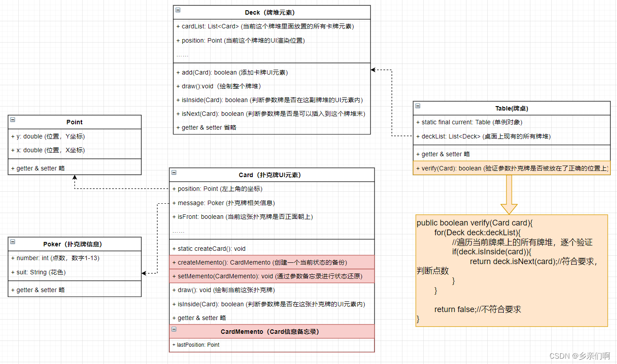The image size is (617, 364).
Task: Select the deckList: List<Deck> attribute row
Action: coord(512,136)
